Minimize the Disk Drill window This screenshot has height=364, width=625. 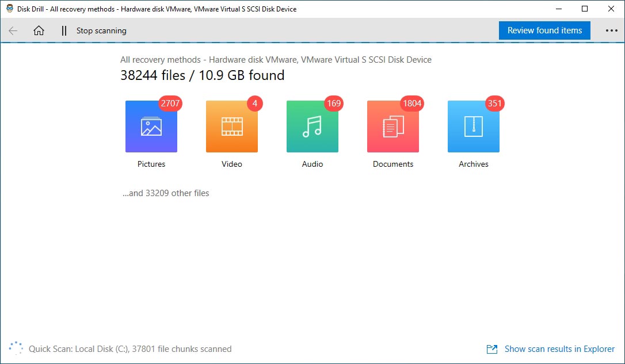pos(559,9)
